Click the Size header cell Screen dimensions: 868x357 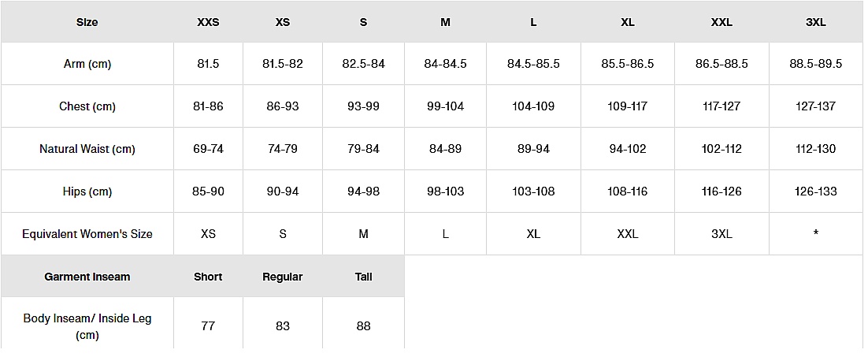click(87, 22)
